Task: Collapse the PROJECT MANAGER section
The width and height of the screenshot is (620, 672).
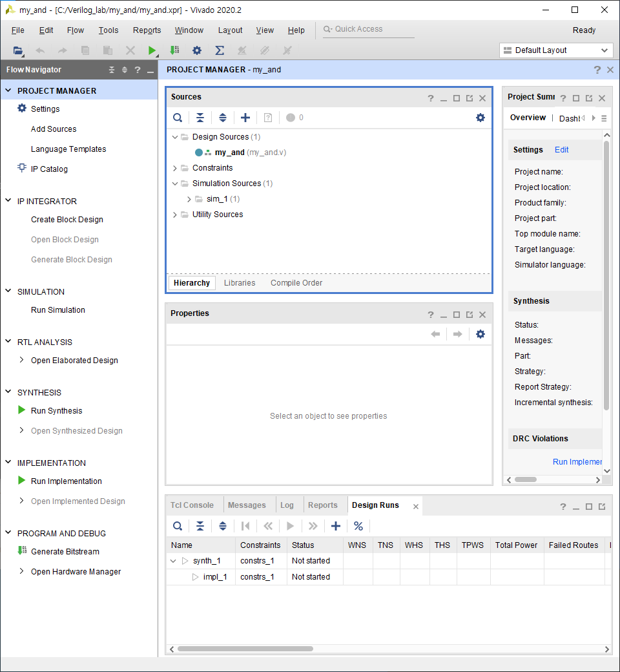Action: (8, 90)
